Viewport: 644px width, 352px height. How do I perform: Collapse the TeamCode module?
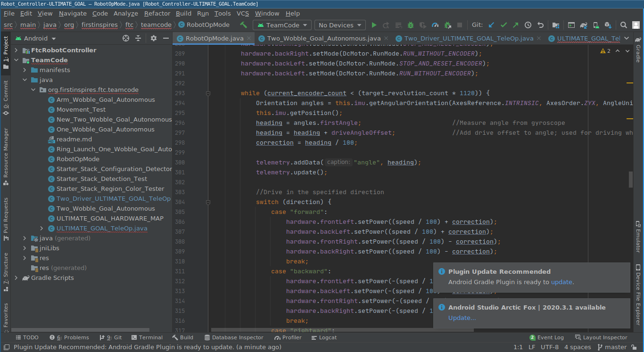pyautogui.click(x=16, y=60)
